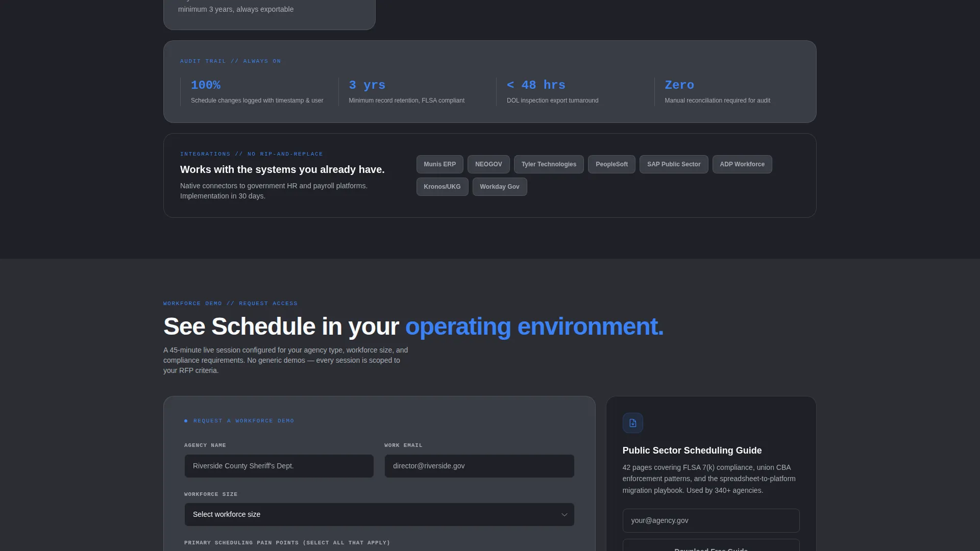Click 'Manual reconciliation required for audit' caption
Image resolution: width=980 pixels, height=551 pixels.
pyautogui.click(x=717, y=101)
